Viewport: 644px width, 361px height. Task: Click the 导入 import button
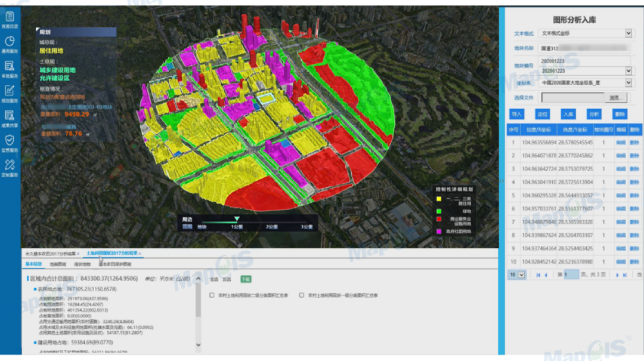(516, 114)
